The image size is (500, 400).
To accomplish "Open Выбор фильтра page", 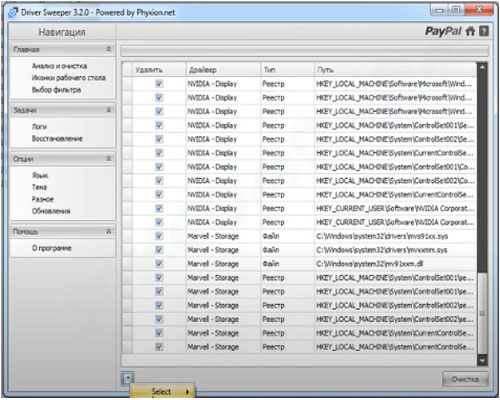I will tap(56, 90).
